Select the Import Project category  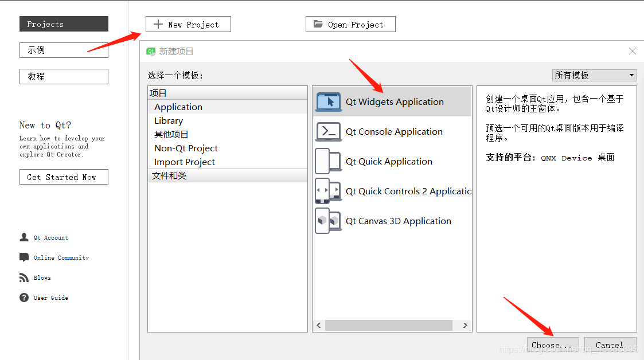coord(227,162)
